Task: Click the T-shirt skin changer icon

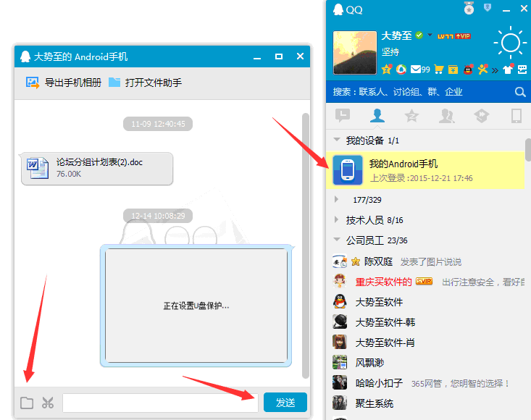Action: point(510,70)
